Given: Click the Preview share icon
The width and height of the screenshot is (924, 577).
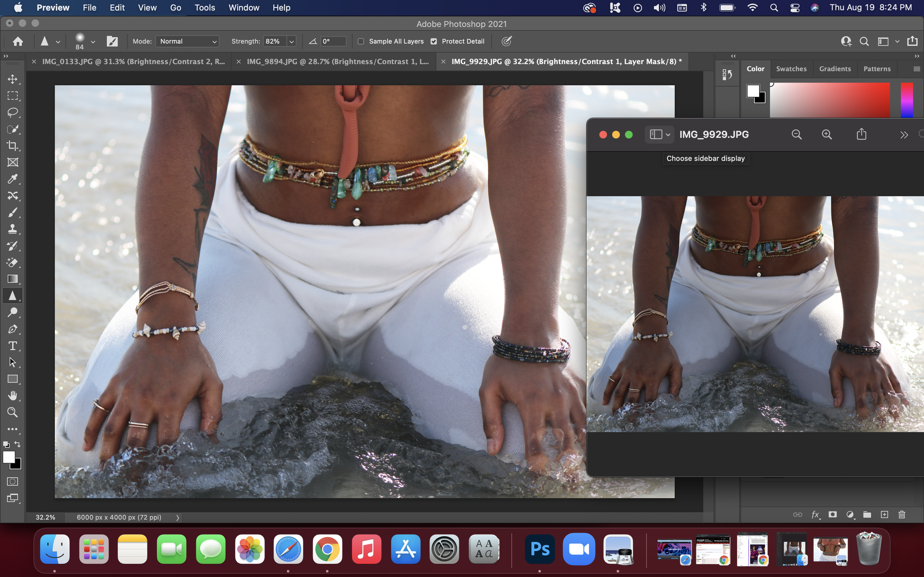Looking at the screenshot, I should pyautogui.click(x=861, y=134).
